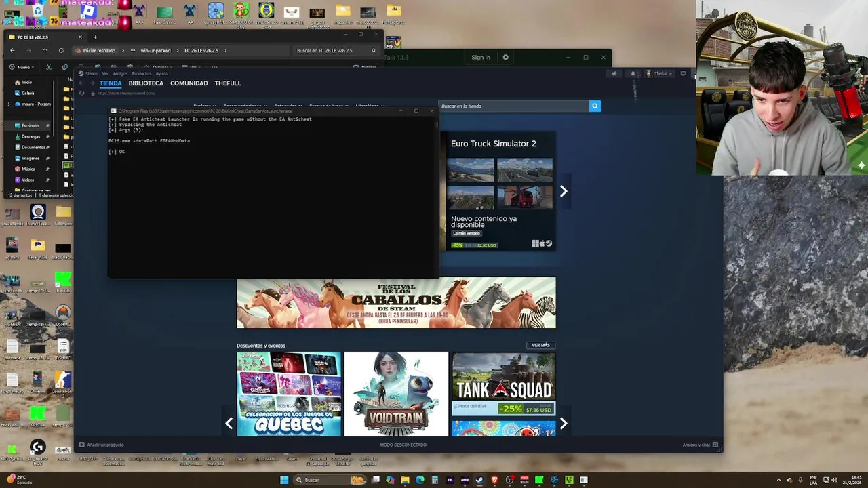Expand mauro - Personal tree item
This screenshot has height=488, width=868.
pos(9,104)
